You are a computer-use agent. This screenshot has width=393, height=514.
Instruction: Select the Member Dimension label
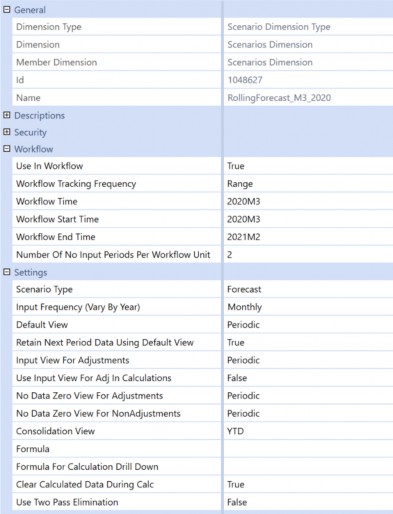56,62
